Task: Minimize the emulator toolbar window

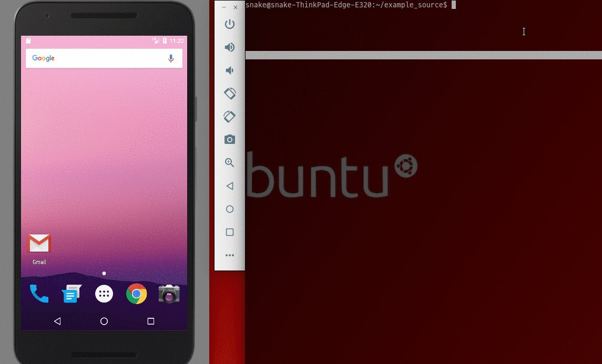Action: click(224, 7)
